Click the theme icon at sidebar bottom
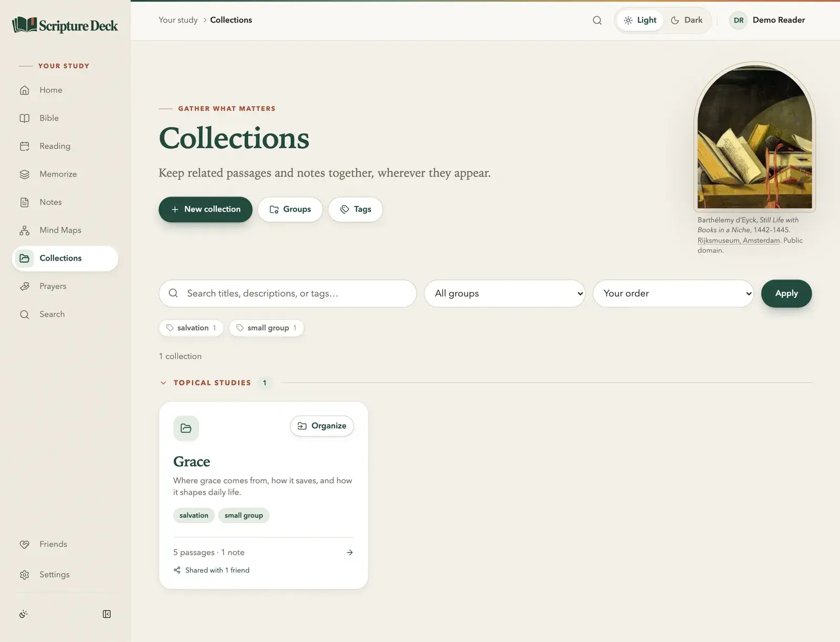Viewport: 840px width, 642px height. click(24, 614)
